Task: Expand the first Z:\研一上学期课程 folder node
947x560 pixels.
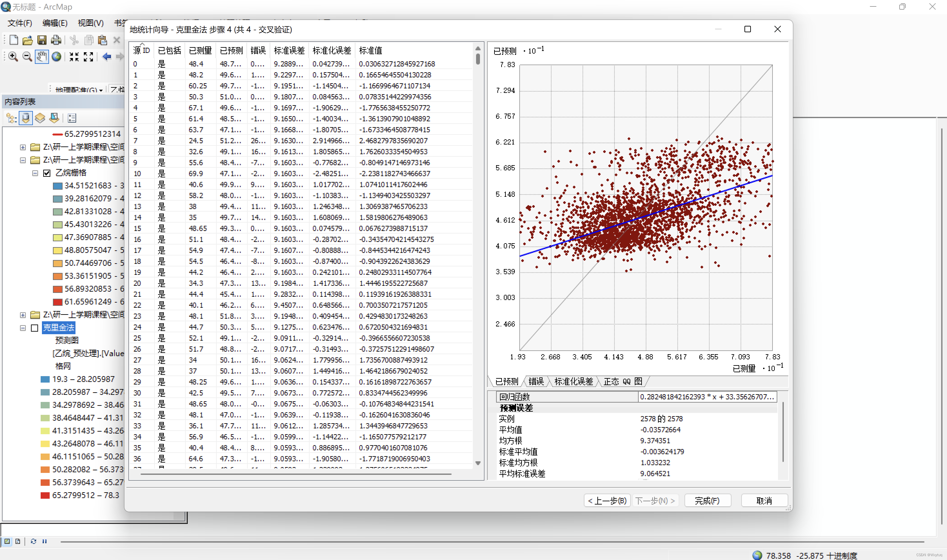Action: (x=23, y=147)
